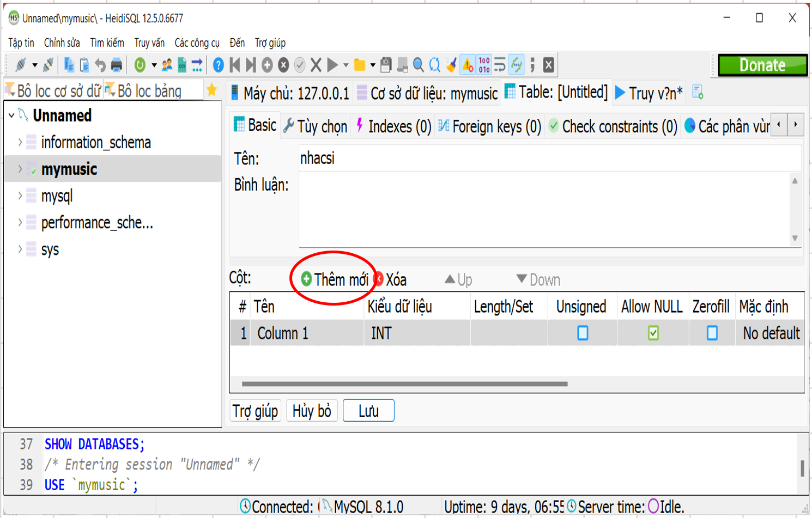
Task: Toggle Unsigned checkbox for Column 1
Action: pyautogui.click(x=583, y=333)
